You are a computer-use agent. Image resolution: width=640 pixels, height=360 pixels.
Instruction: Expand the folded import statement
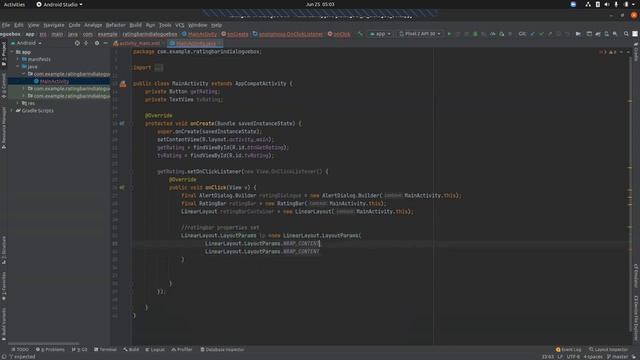click(159, 68)
